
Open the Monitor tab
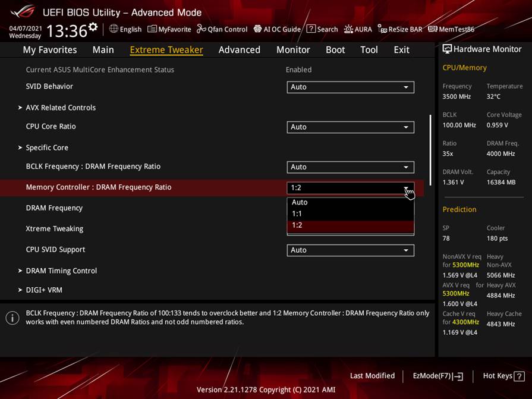click(x=293, y=50)
